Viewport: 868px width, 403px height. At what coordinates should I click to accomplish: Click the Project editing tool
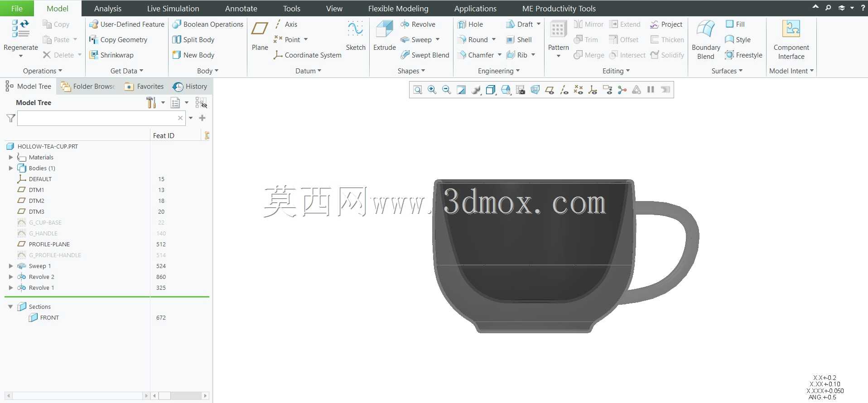pos(666,24)
